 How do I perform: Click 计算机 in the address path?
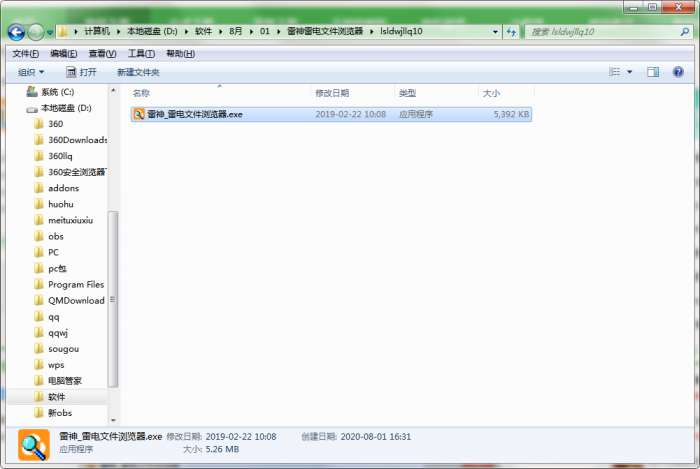97,31
